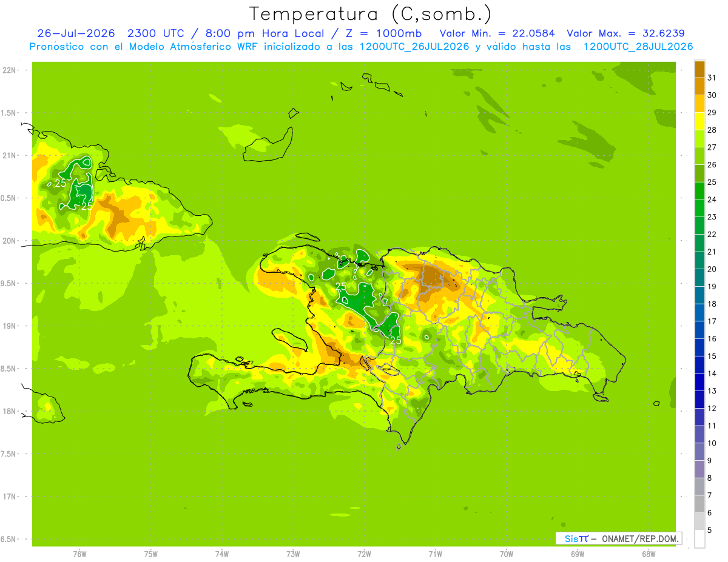Click legend value 5
728x562 pixels.
coord(710,530)
